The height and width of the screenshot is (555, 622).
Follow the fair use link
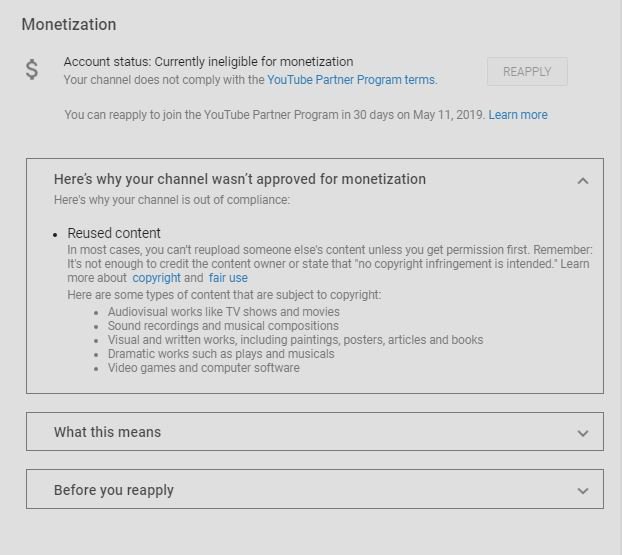point(228,278)
